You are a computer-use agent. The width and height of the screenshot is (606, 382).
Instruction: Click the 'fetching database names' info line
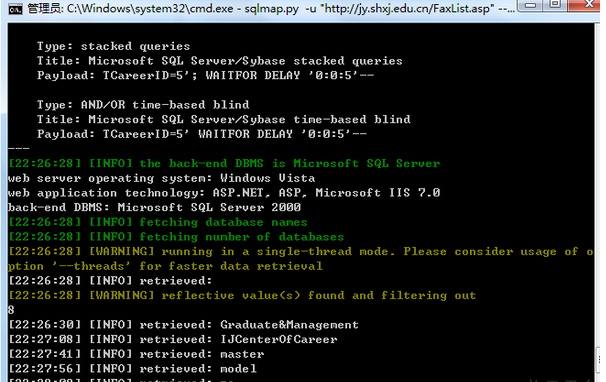coord(158,222)
